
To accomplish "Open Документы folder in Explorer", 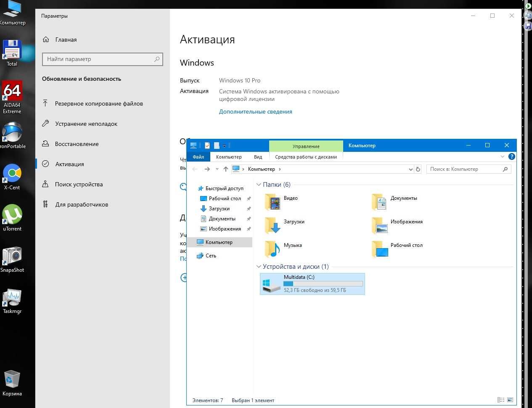I will [394, 201].
